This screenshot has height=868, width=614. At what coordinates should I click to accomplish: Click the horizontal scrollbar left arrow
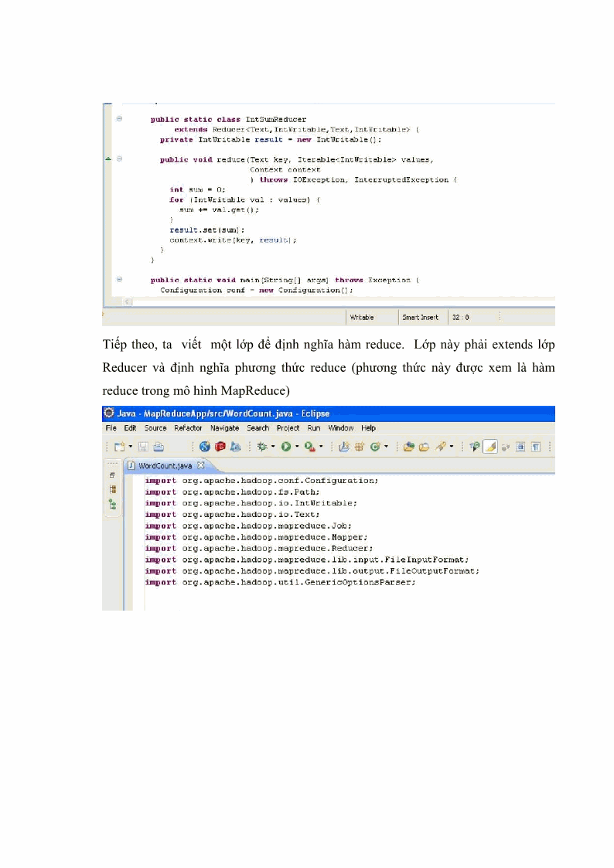pos(128,301)
